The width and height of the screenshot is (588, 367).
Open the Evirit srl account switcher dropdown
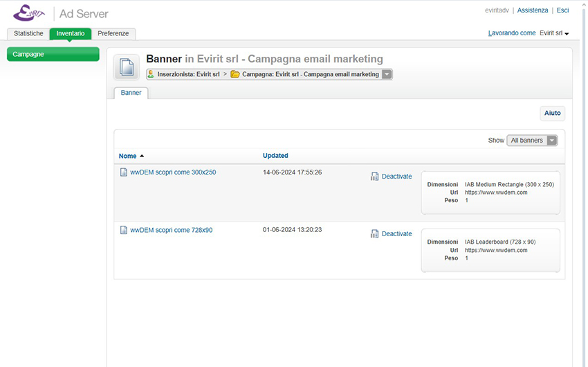tap(554, 33)
